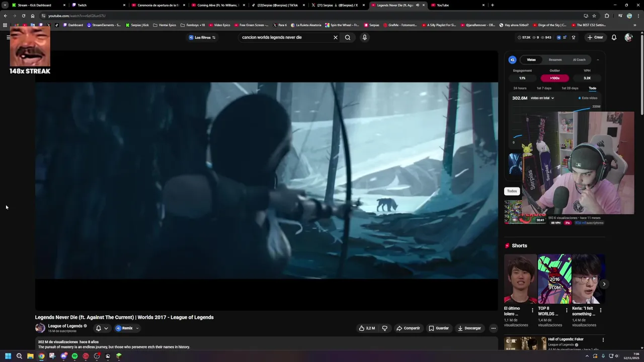This screenshot has height=362, width=644.
Task: Open the League of Legends channel avatar
Action: click(x=40, y=328)
